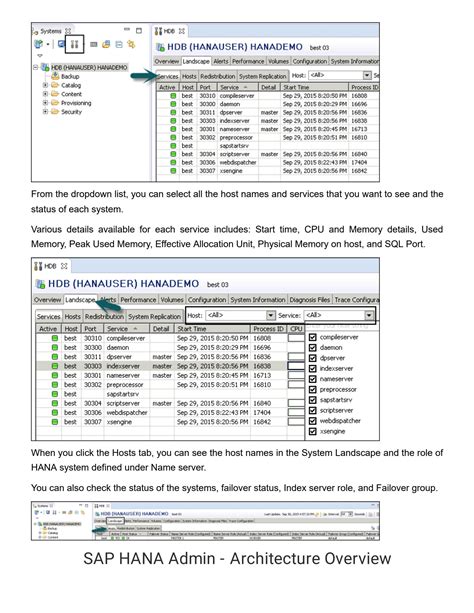
Task: Open the Systems view menu triangle
Action: pyautogui.click(x=40, y=56)
